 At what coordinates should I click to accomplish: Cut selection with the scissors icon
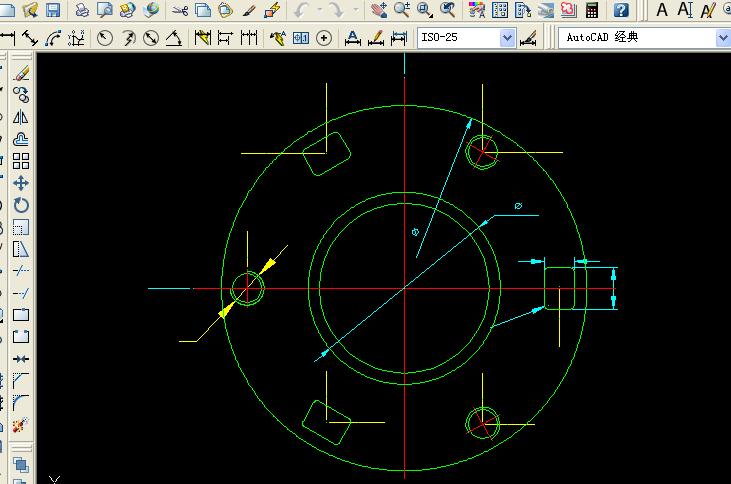(x=179, y=9)
